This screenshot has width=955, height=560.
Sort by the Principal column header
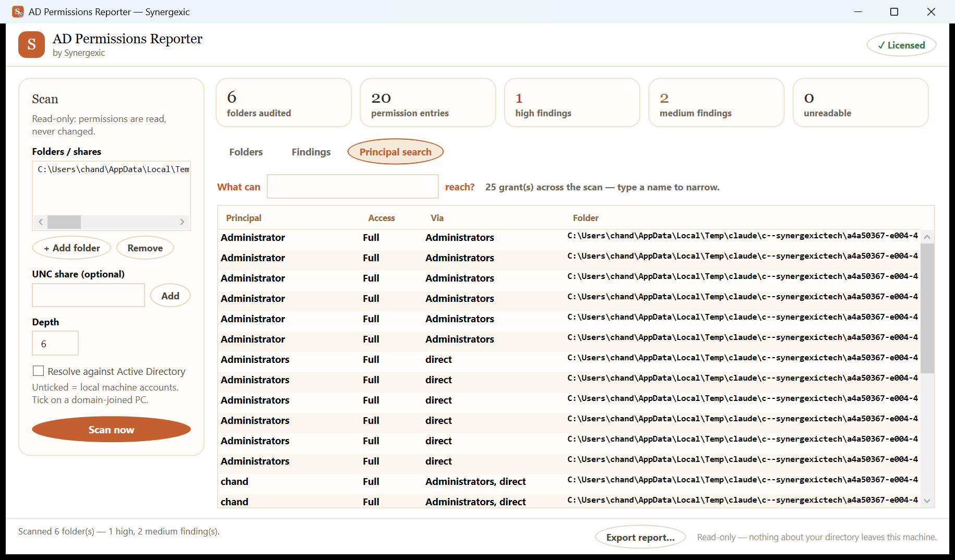[244, 218]
